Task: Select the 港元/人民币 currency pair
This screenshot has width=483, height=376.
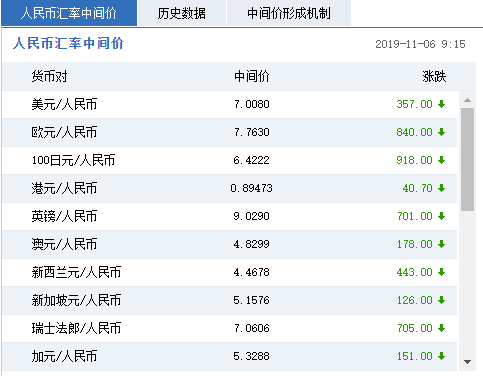Action: pyautogui.click(x=64, y=188)
